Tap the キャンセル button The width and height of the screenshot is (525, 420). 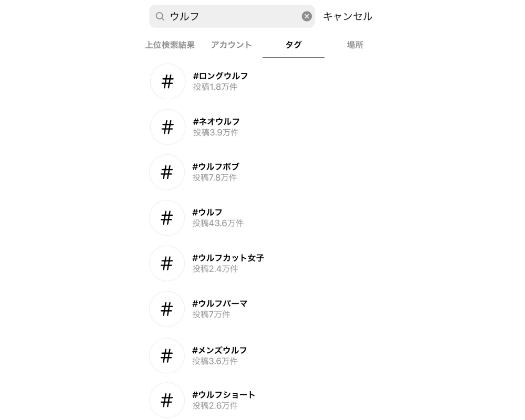pyautogui.click(x=348, y=16)
